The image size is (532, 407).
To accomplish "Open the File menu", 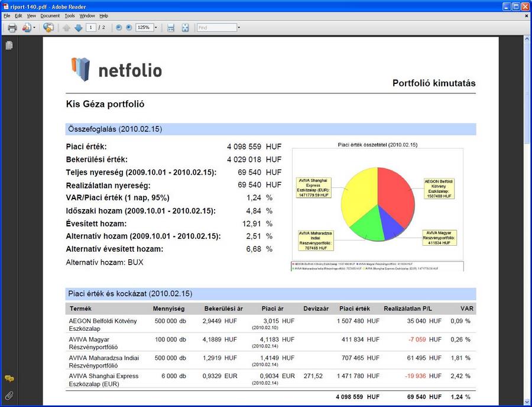I will pyautogui.click(x=7, y=16).
